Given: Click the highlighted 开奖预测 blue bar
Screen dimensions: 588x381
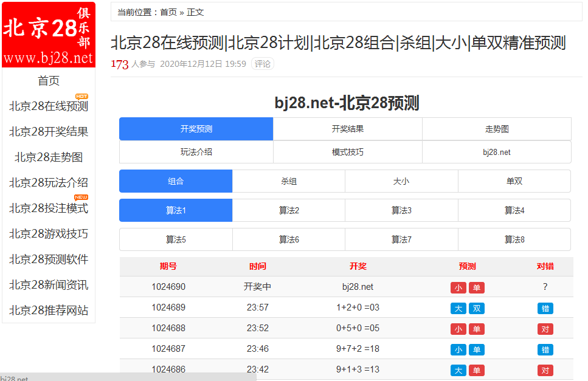Looking at the screenshot, I should 197,129.
